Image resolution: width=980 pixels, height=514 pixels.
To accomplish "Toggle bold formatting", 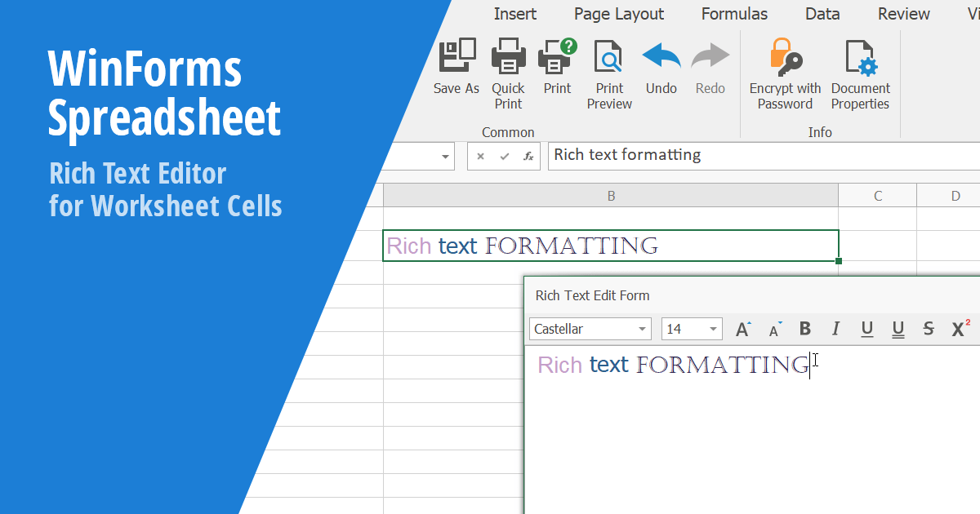I will (x=804, y=328).
